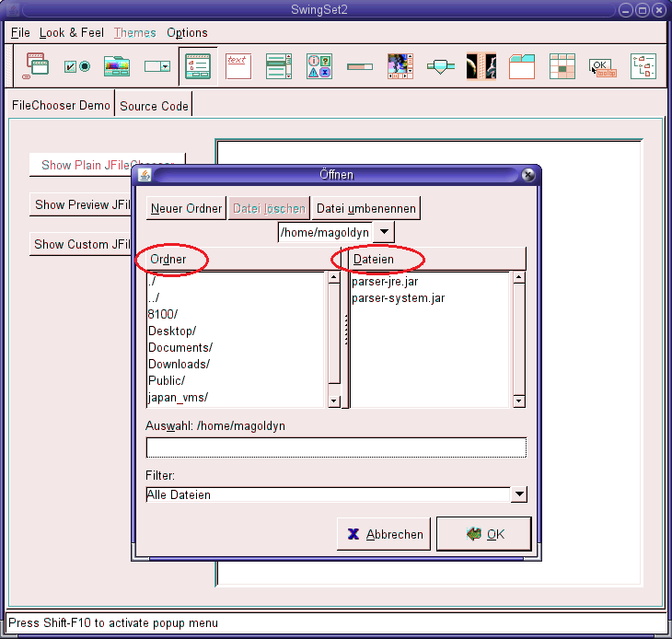Open the JColorChooser demo toolbar icon

pyautogui.click(x=117, y=65)
